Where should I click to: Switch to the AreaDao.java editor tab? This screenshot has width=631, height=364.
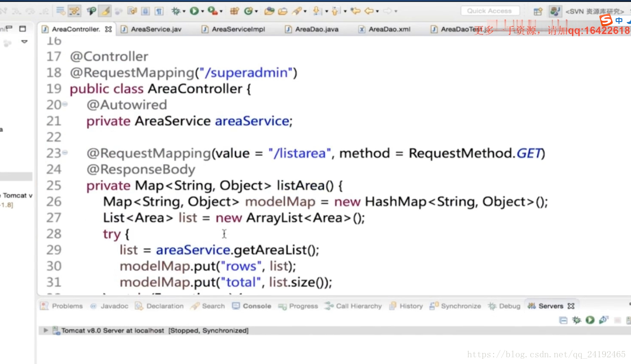[x=312, y=29]
